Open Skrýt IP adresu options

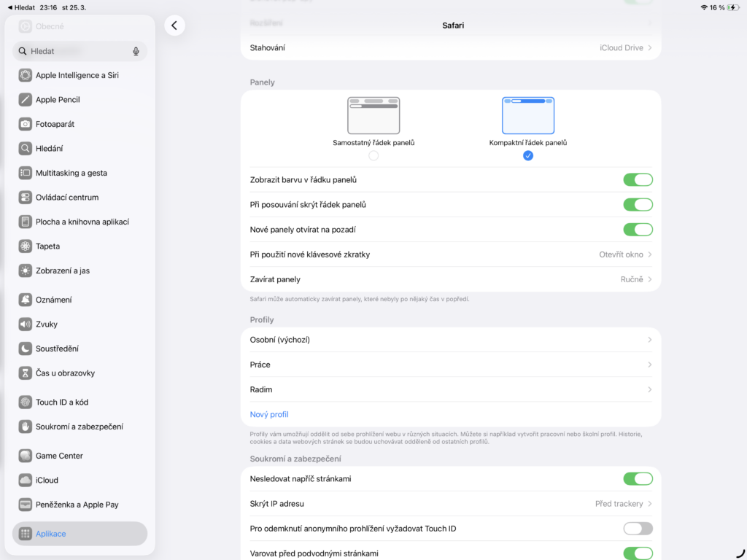pyautogui.click(x=624, y=504)
